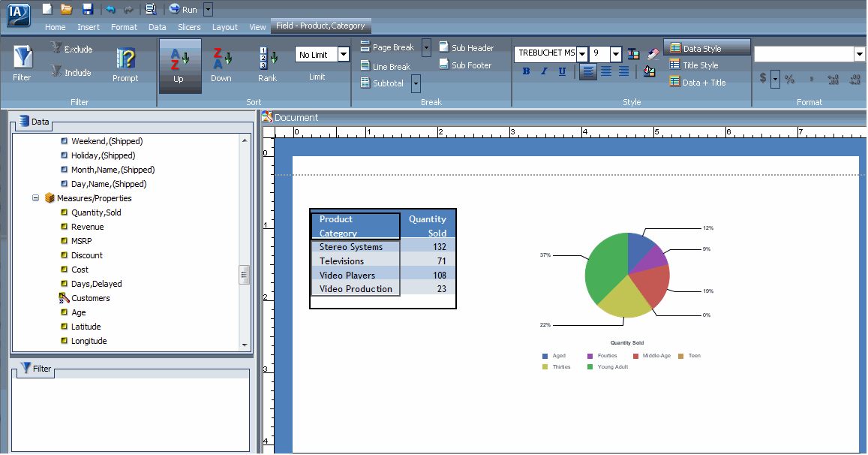Select the Revenue field in data tree
Image resolution: width=868 pixels, height=455 pixels.
click(88, 227)
